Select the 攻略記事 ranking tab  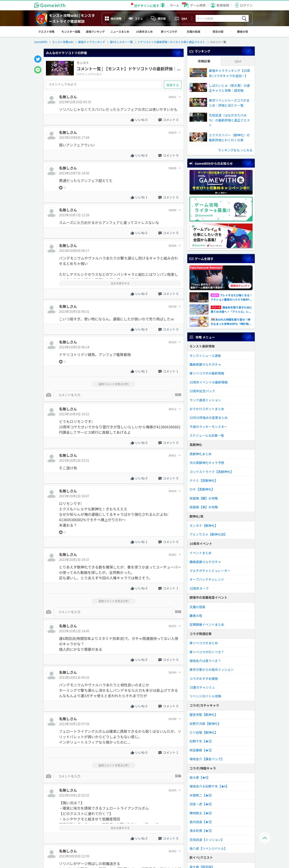click(x=204, y=61)
